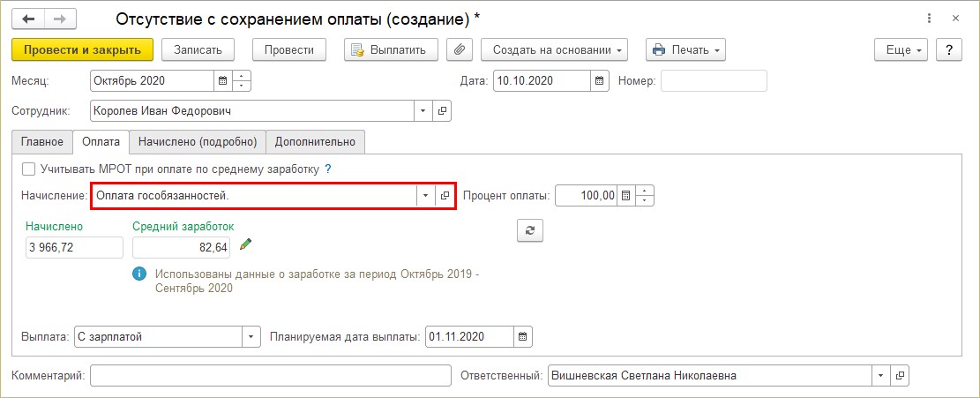Screen dimensions: 980x398
Task: Click Провести и закрыть button
Action: click(x=82, y=50)
